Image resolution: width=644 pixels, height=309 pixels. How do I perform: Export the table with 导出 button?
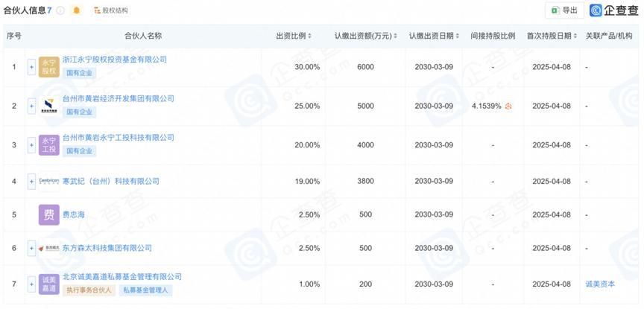coord(564,10)
